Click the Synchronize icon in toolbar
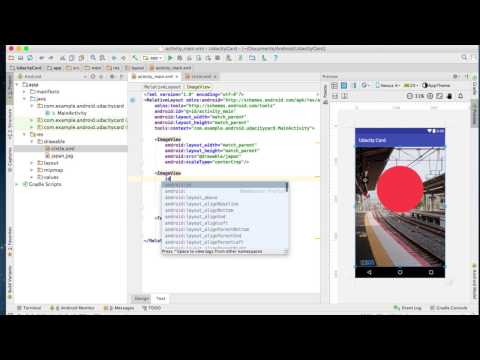Screen dimensions: 480x360 click(30, 58)
